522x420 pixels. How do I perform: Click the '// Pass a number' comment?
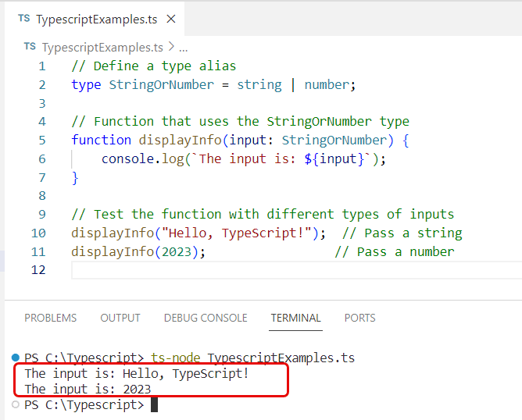pos(395,251)
